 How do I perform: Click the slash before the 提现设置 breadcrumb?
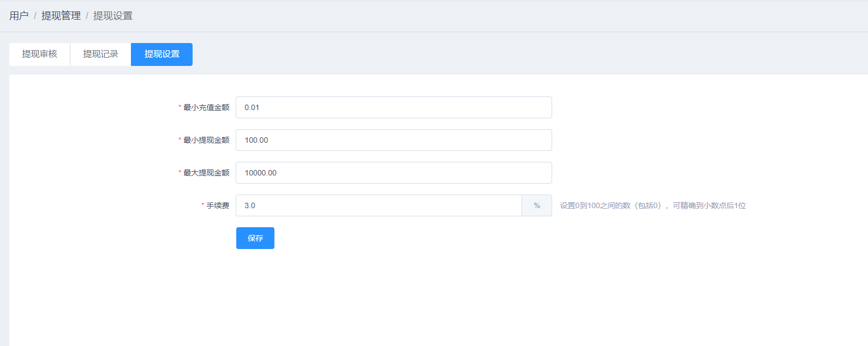[87, 16]
